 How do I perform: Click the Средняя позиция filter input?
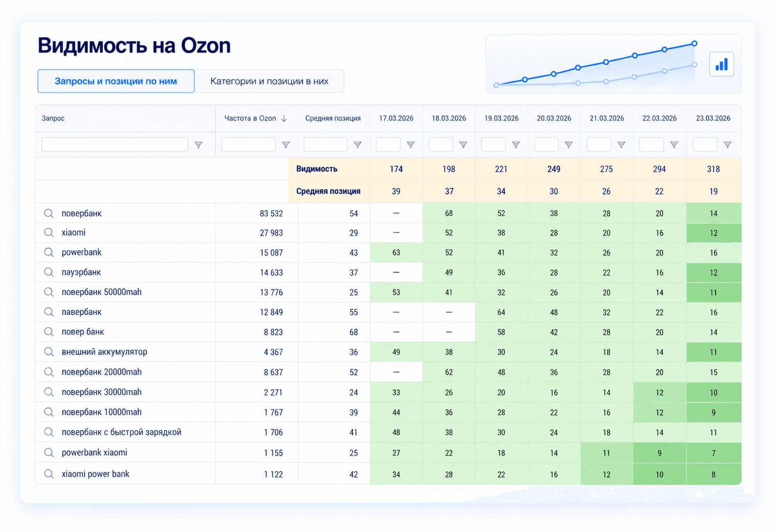click(326, 144)
